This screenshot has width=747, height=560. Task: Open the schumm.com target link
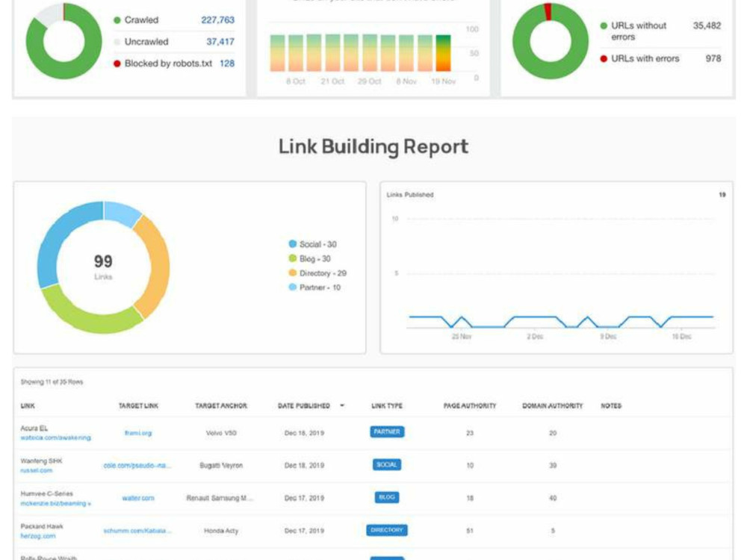(x=137, y=531)
